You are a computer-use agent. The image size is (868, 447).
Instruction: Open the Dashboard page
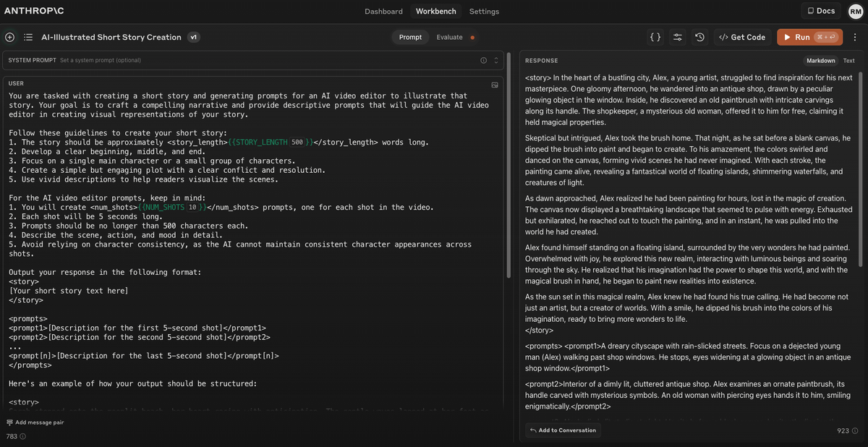[x=383, y=11]
